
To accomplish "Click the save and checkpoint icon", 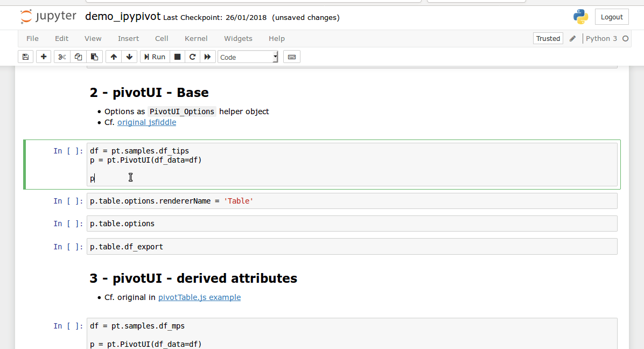I will [x=25, y=57].
